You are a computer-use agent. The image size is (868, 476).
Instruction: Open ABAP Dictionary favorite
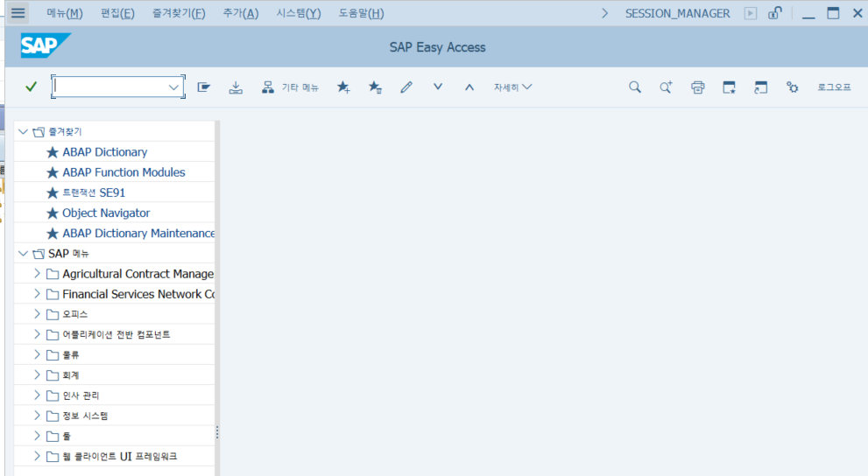tap(104, 152)
